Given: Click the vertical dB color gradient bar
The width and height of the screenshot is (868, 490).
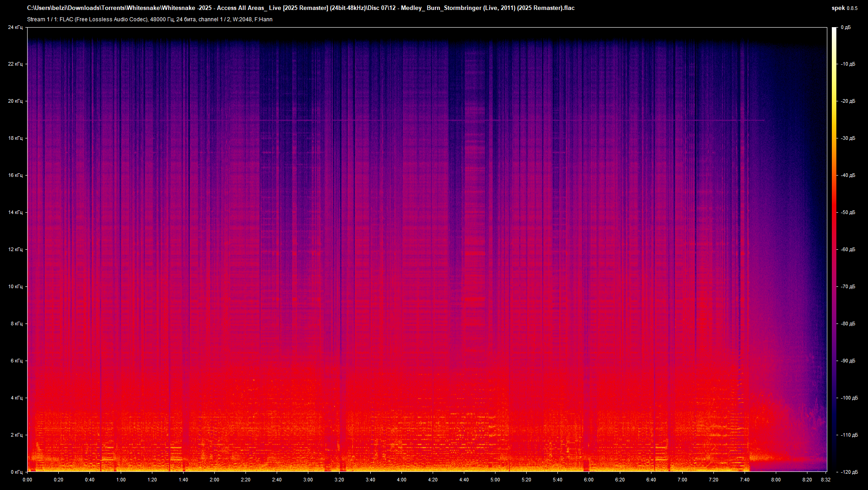Looking at the screenshot, I should [x=834, y=249].
